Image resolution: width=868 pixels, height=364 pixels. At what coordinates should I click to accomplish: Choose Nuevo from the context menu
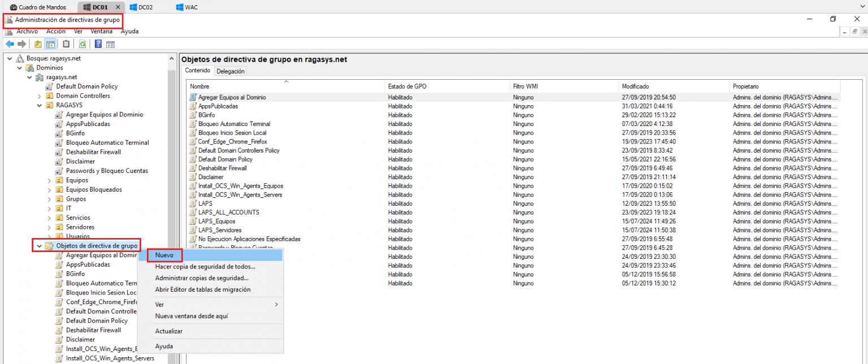[x=210, y=255]
